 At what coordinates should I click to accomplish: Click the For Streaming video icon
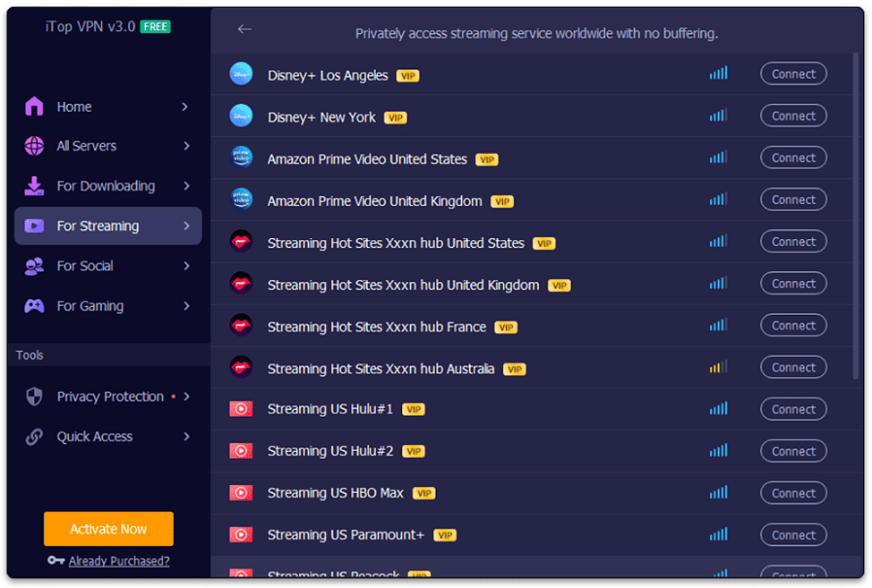34,226
